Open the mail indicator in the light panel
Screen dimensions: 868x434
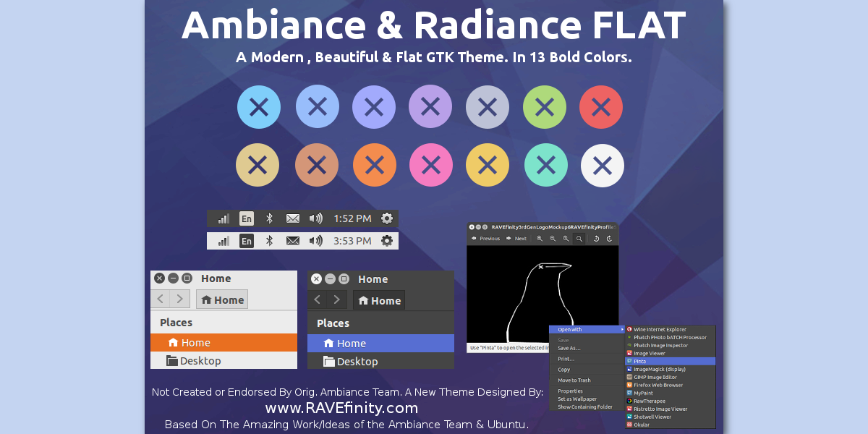click(292, 241)
